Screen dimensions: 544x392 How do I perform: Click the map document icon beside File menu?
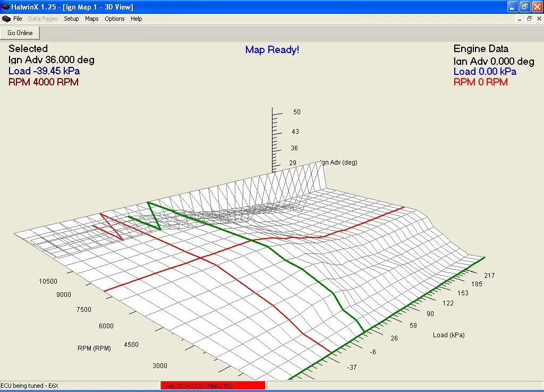(6, 19)
